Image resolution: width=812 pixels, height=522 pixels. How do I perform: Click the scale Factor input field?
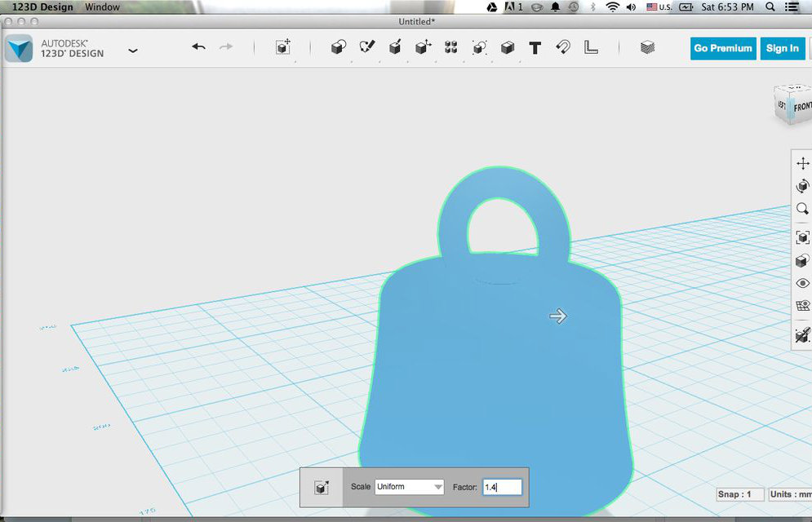point(503,487)
